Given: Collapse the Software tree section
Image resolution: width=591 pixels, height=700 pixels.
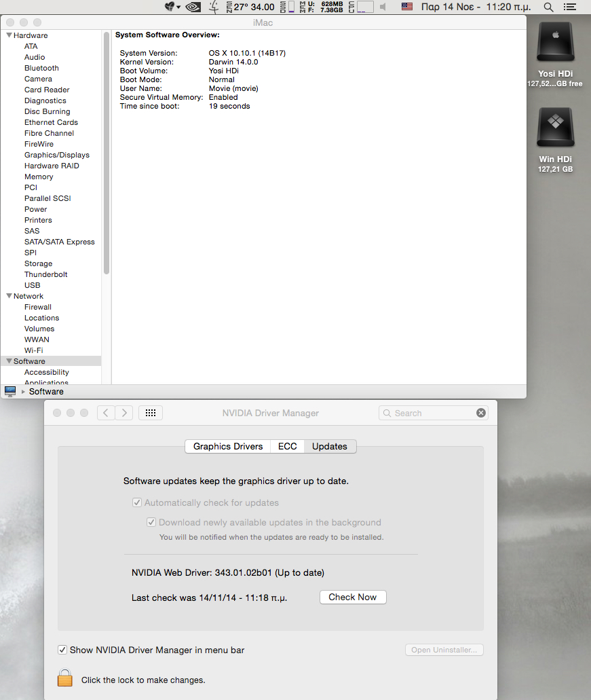Looking at the screenshot, I should [9, 361].
